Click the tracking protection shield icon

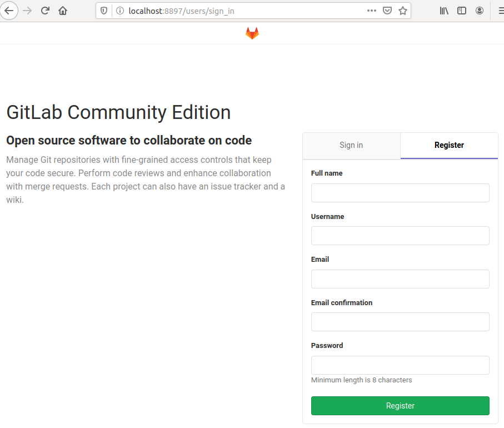coord(104,11)
